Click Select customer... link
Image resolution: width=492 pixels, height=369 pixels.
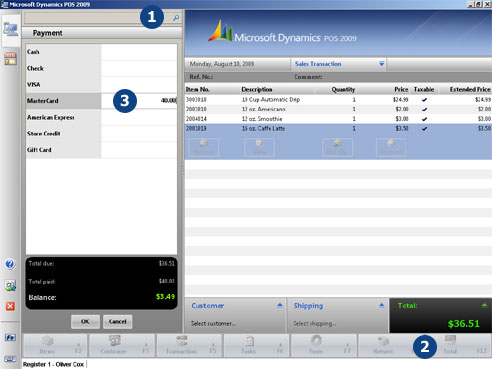tap(213, 323)
